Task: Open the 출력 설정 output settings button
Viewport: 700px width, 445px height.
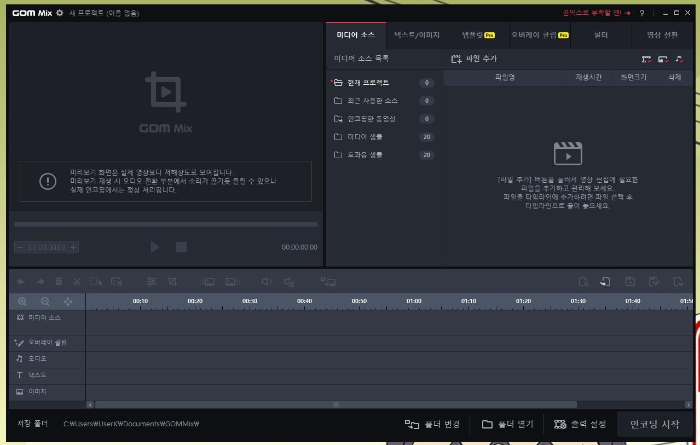Action: click(x=580, y=424)
